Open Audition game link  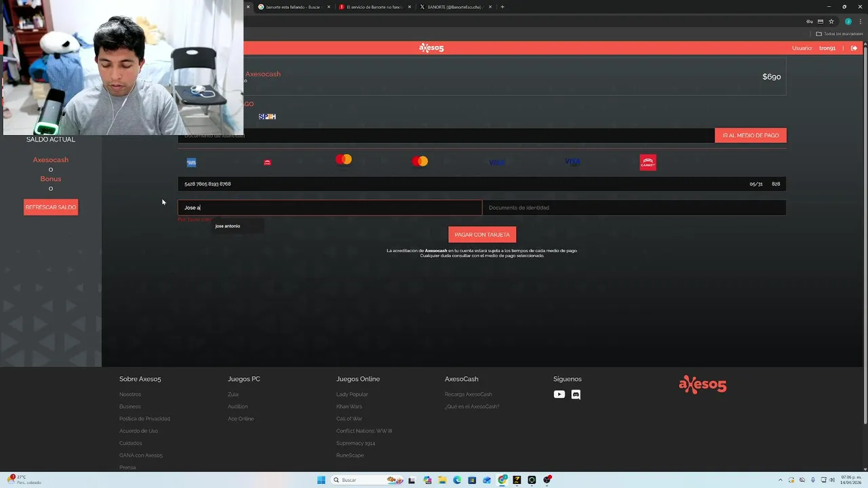[237, 407]
